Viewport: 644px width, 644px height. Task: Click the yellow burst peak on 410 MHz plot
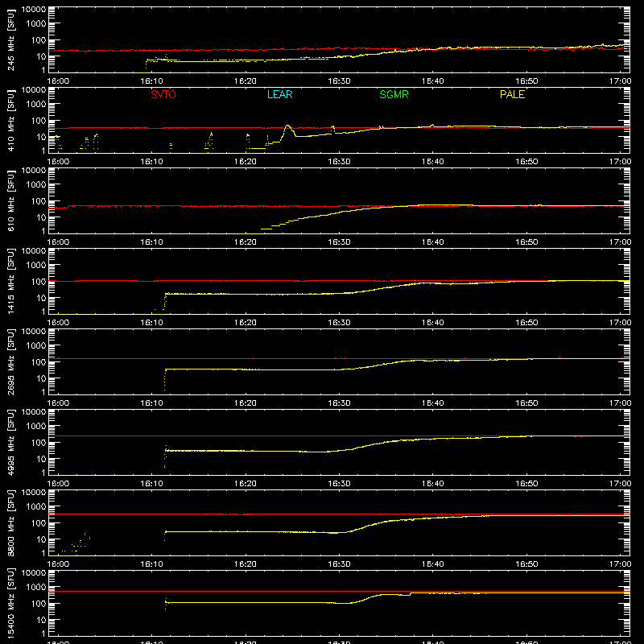[x=288, y=126]
